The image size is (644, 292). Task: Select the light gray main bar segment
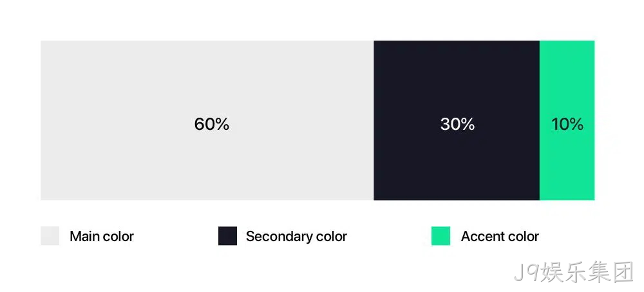207,120
